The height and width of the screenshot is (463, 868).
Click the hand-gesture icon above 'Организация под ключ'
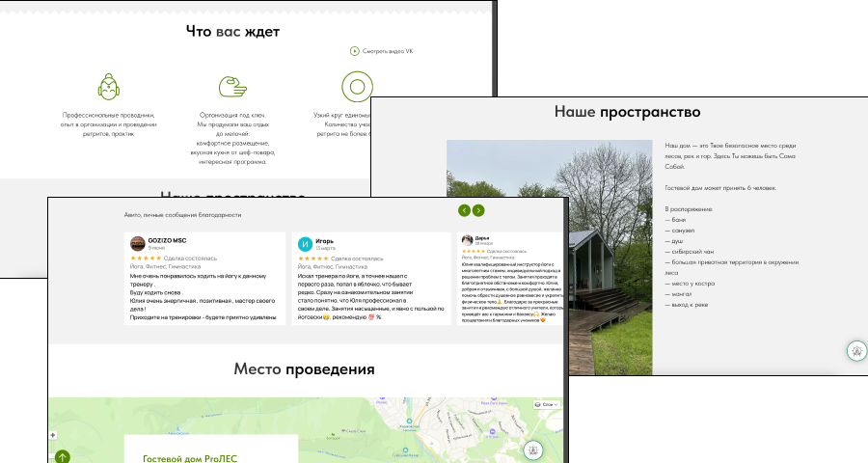tap(232, 87)
